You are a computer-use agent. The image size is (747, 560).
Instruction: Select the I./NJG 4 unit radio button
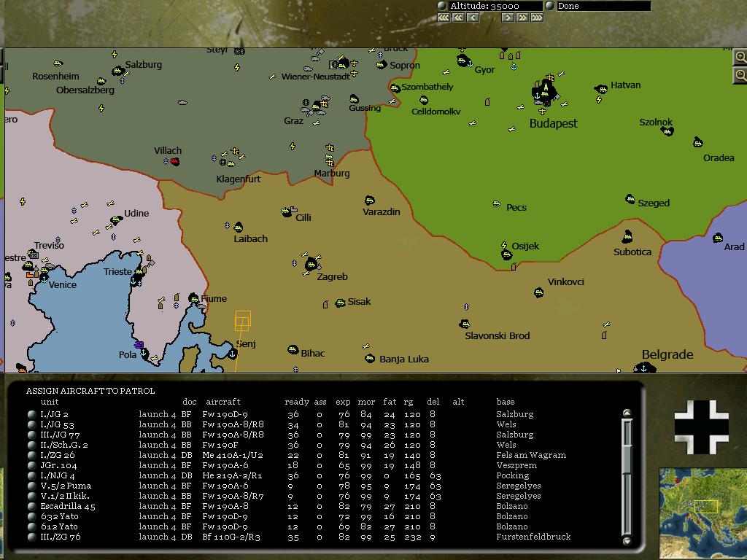(32, 475)
